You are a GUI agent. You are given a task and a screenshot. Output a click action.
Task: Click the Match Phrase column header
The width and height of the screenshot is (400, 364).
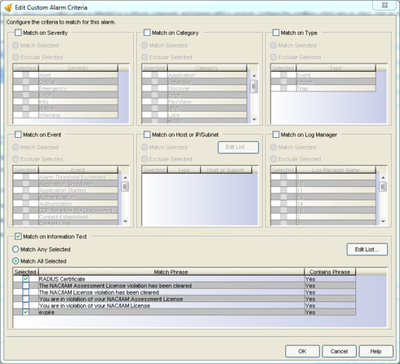pyautogui.click(x=171, y=272)
